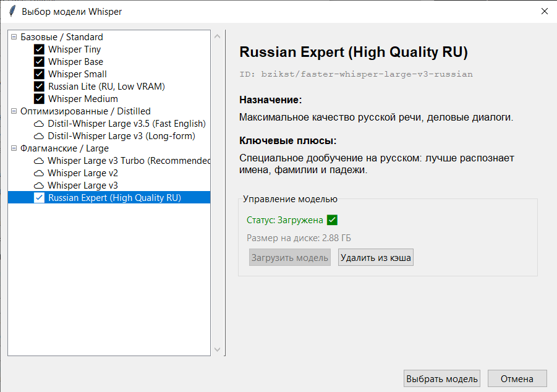Collapse the Базовые / Standard group
The image size is (557, 392).
tap(14, 37)
